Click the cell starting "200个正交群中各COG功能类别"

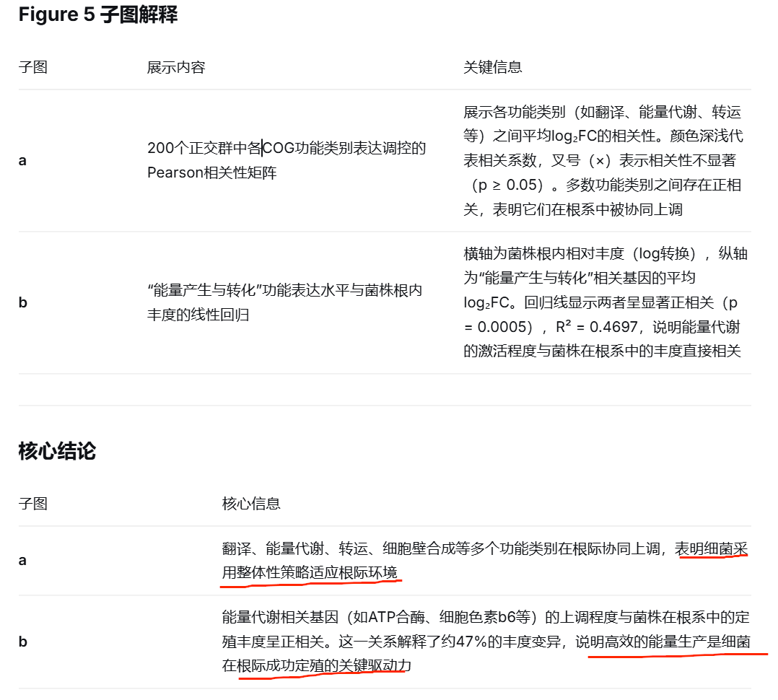coord(287,160)
